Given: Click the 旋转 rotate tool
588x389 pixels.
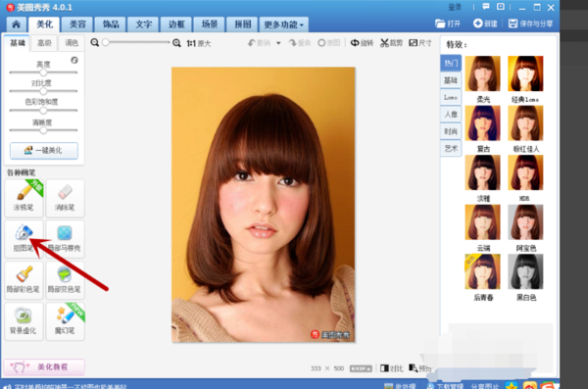Looking at the screenshot, I should tap(362, 43).
